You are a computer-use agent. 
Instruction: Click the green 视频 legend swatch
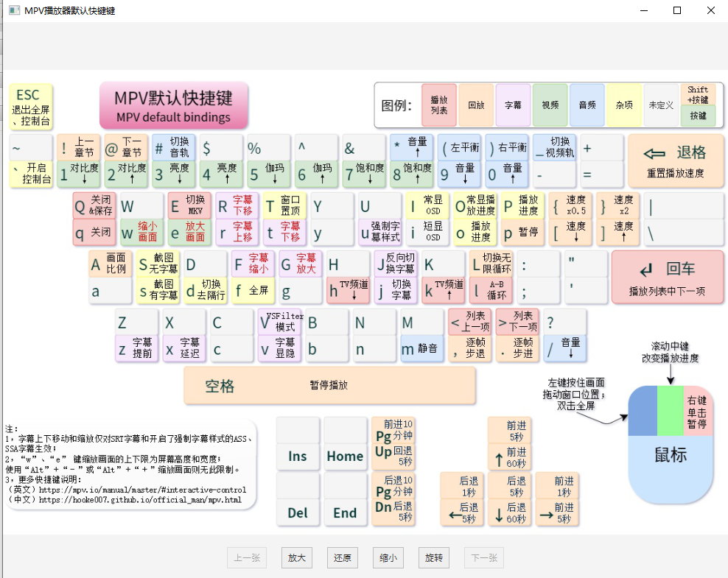(550, 105)
